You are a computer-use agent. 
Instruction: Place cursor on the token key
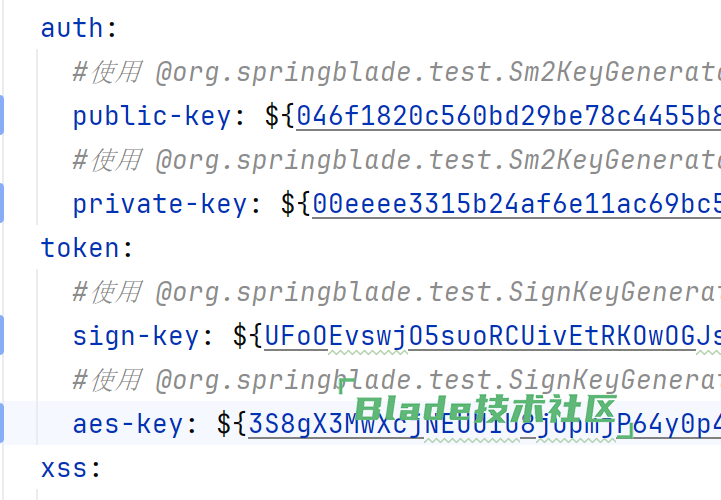[78, 248]
